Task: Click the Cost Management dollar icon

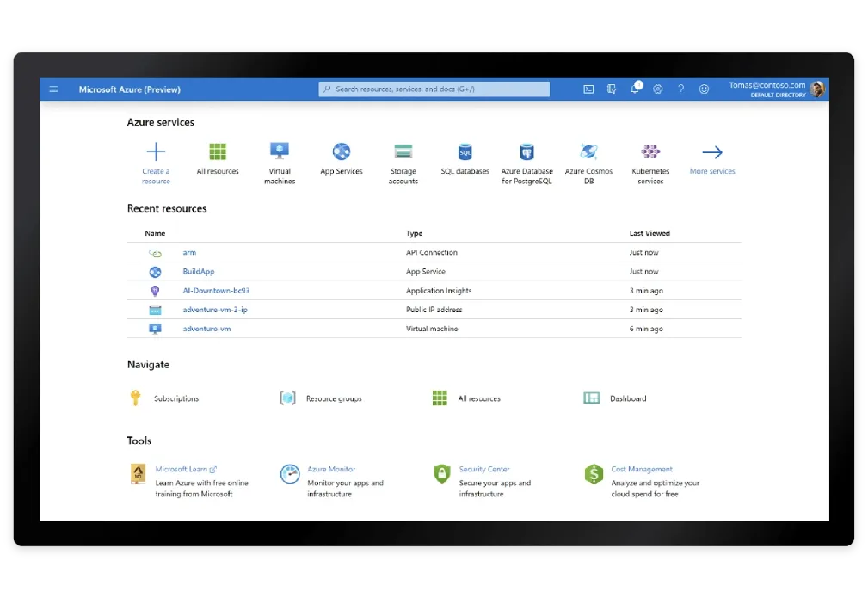Action: (594, 474)
